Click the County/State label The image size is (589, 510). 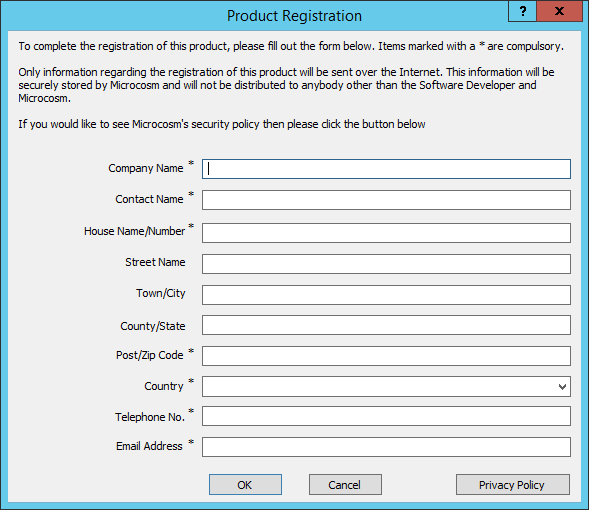click(x=153, y=326)
